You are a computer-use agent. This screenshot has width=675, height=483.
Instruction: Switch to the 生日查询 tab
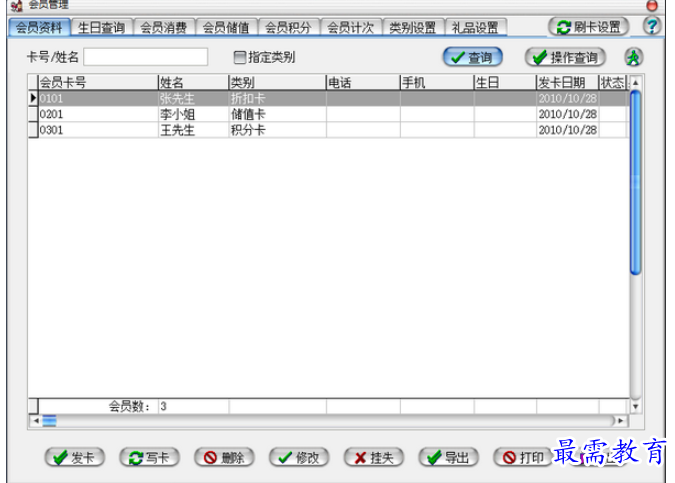(x=101, y=28)
